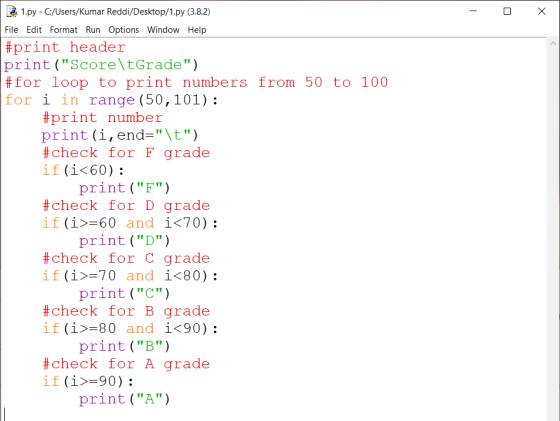Click the 'if(i>=60 and i<70):' line
The image size is (560, 421).
click(x=130, y=223)
